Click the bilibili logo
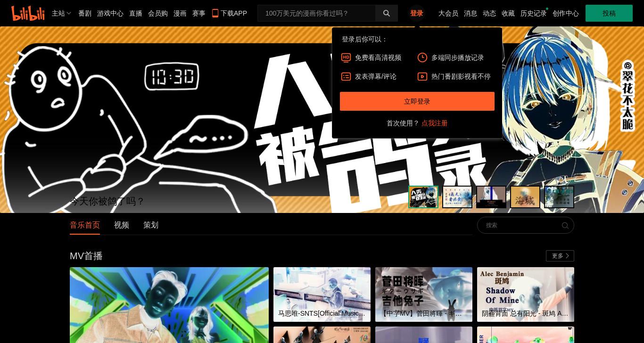 click(x=28, y=13)
